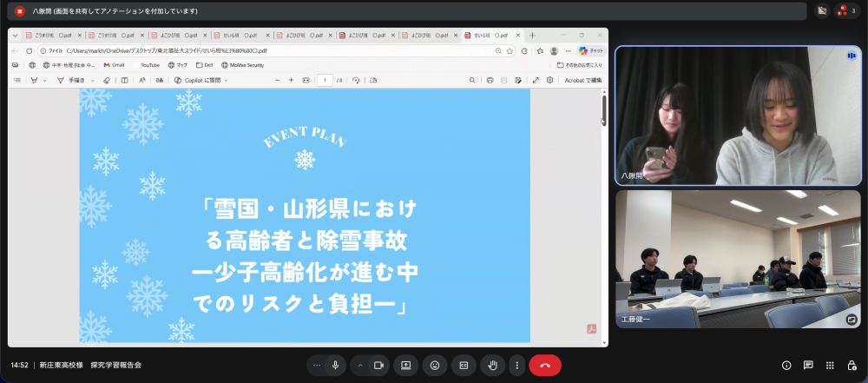Raise hand in the meeting
Viewport: 868px width, 383px height.
[x=493, y=366]
